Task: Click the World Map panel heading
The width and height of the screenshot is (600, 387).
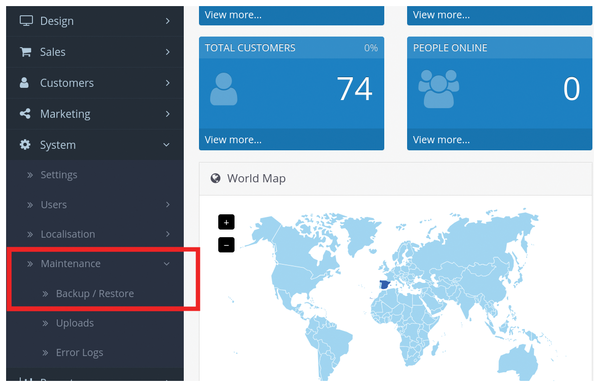Action: [x=256, y=178]
